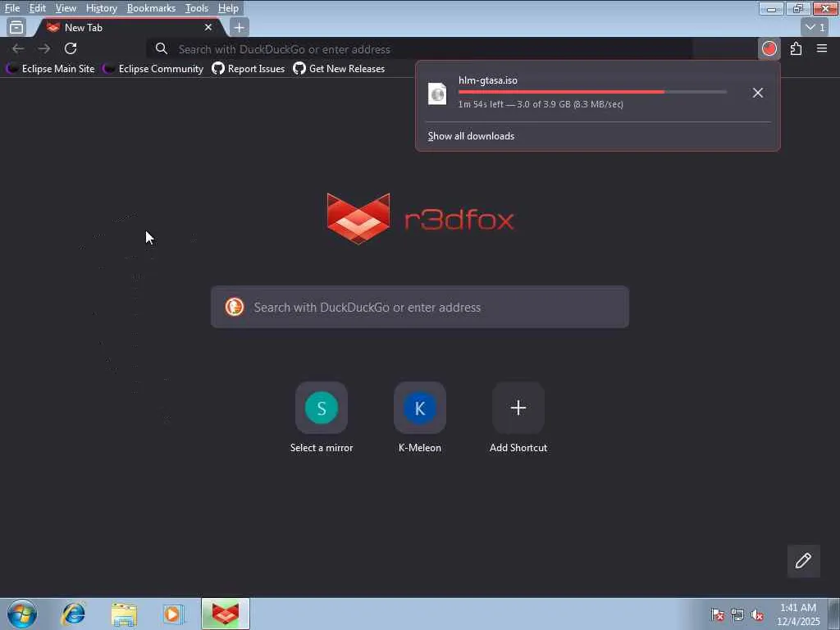Open the View menu
840x630 pixels.
(66, 8)
